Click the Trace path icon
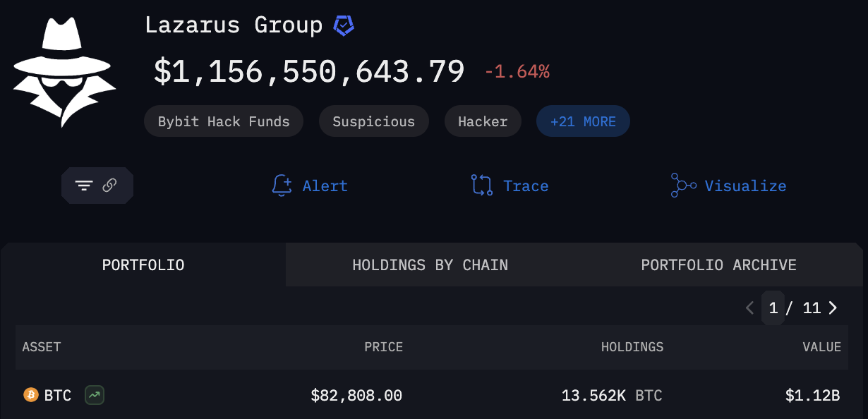This screenshot has height=419, width=868. [481, 186]
